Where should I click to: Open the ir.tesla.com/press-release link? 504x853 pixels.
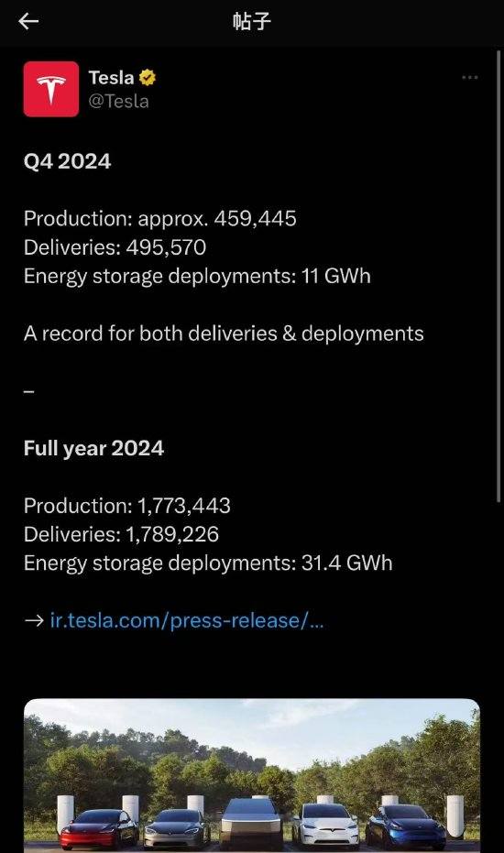187,620
